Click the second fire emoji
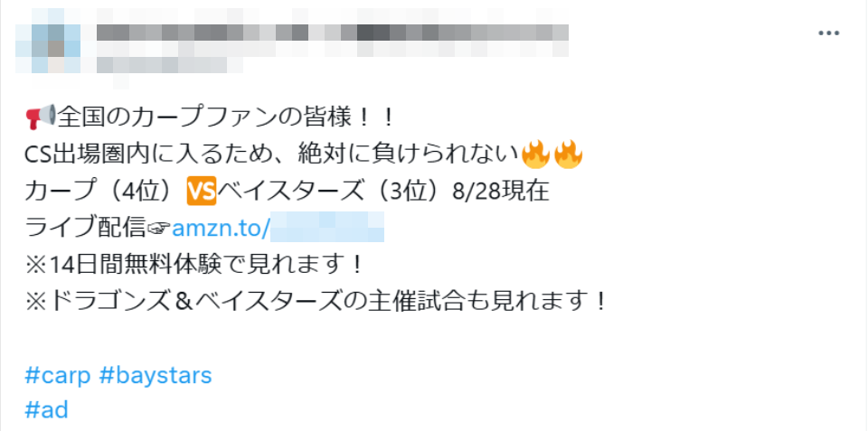Image resolution: width=868 pixels, height=431 pixels. [569, 154]
